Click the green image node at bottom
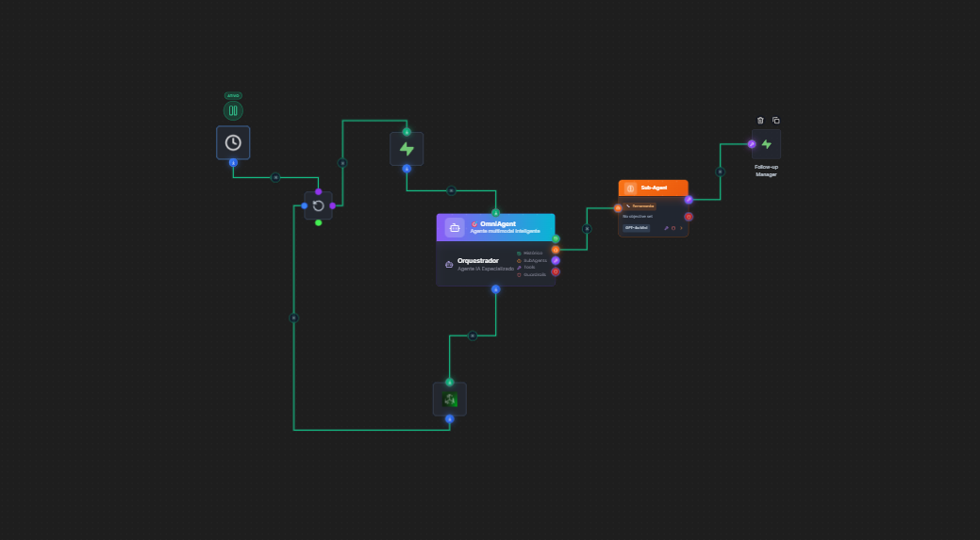Viewport: 980px width, 540px height. click(450, 400)
